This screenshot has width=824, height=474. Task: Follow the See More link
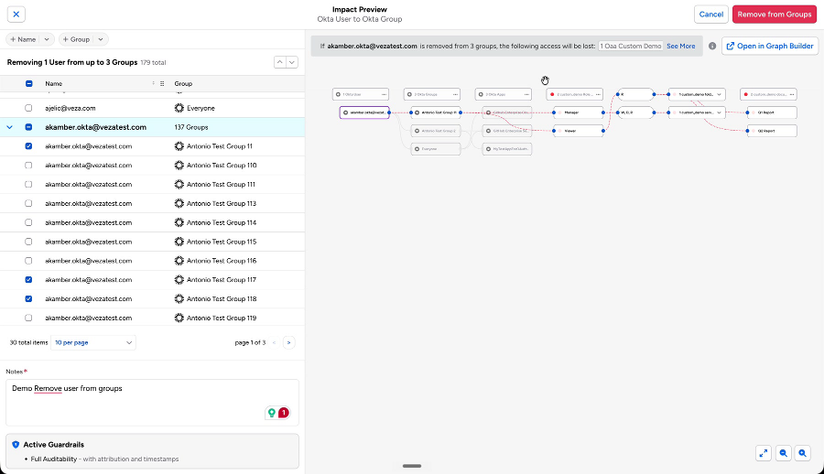(x=681, y=46)
